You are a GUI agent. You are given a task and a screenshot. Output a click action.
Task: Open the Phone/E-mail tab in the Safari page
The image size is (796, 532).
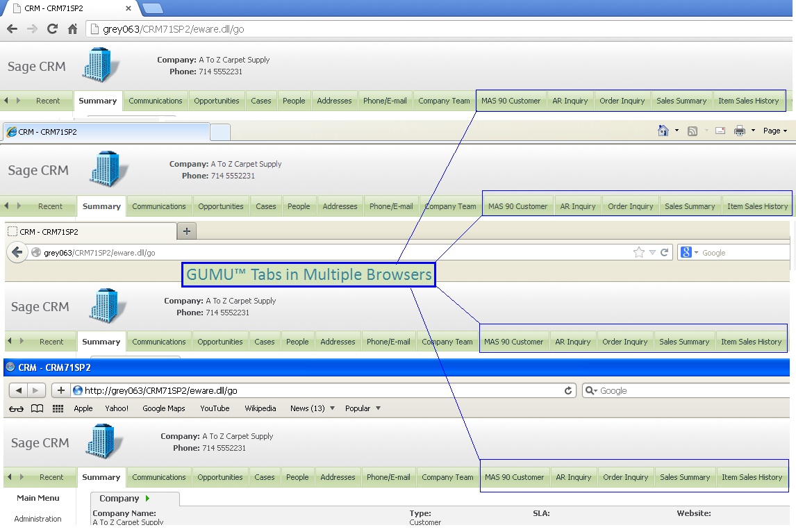(388, 477)
